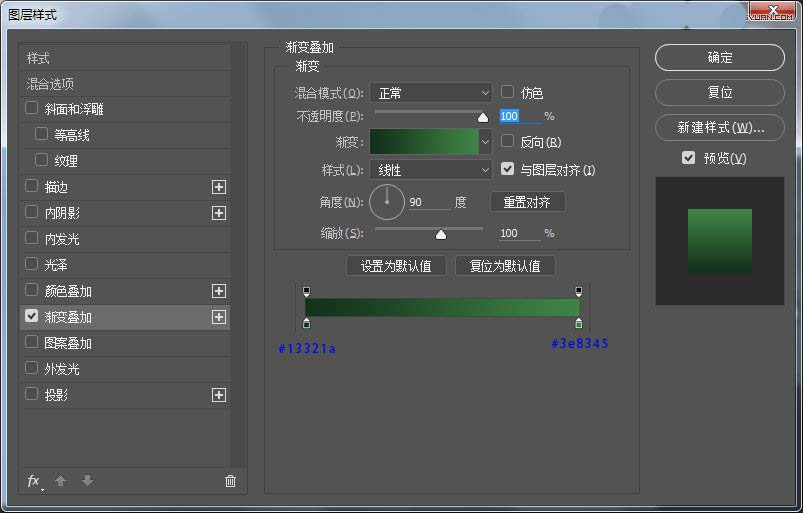This screenshot has width=803, height=513.
Task: Toggle the 反向 reverse checkbox
Action: coord(508,142)
